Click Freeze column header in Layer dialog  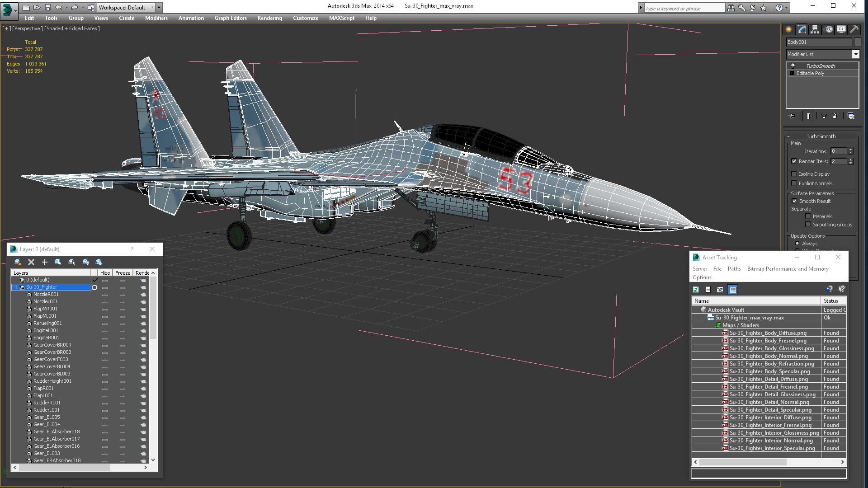coord(123,273)
